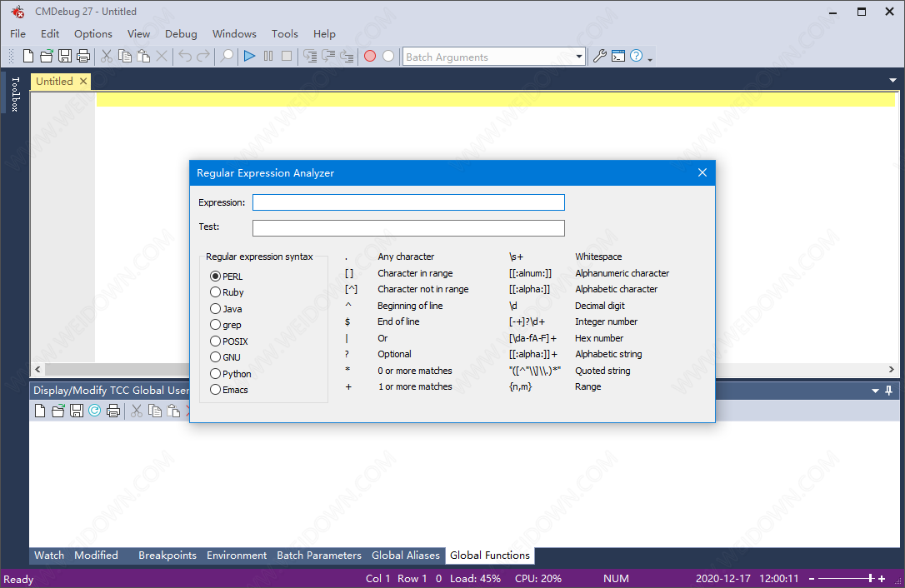Save the batch file via main toolbar
Screen dimensions: 905x588
tap(65, 56)
